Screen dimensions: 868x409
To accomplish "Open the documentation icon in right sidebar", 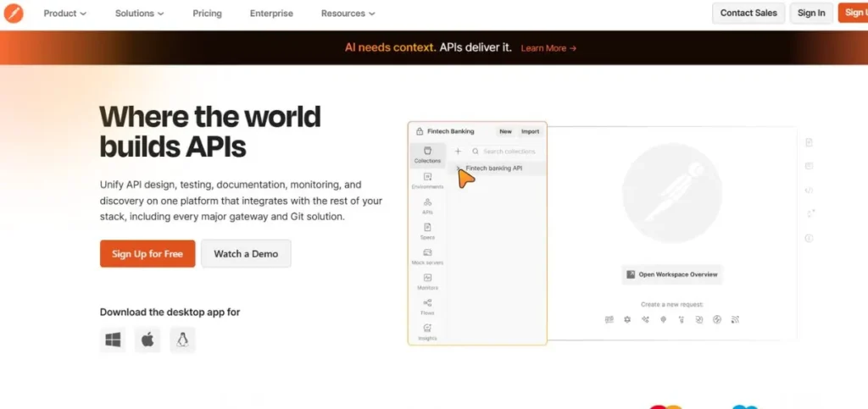I will pos(809,142).
